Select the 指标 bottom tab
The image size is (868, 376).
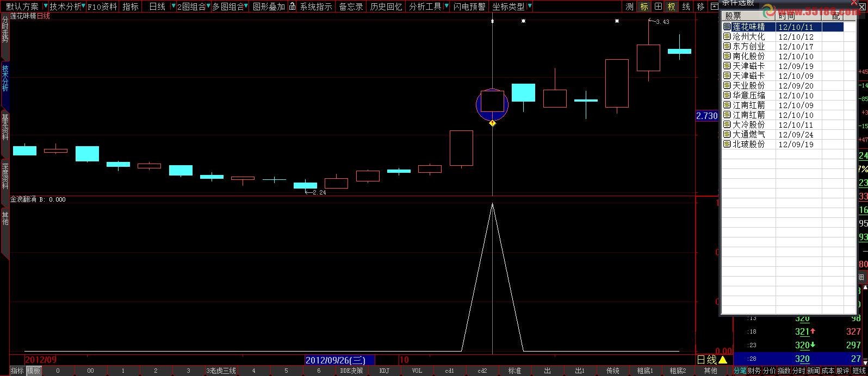(17, 371)
